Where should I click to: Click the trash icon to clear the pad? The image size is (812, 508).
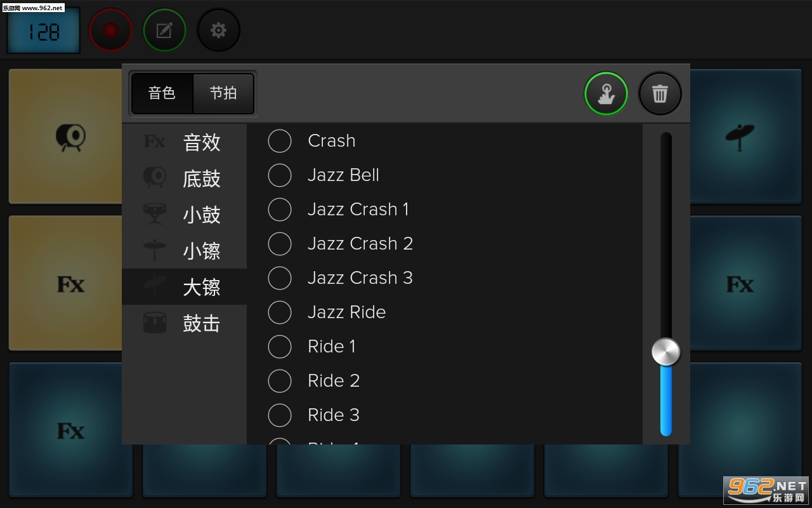pos(660,93)
